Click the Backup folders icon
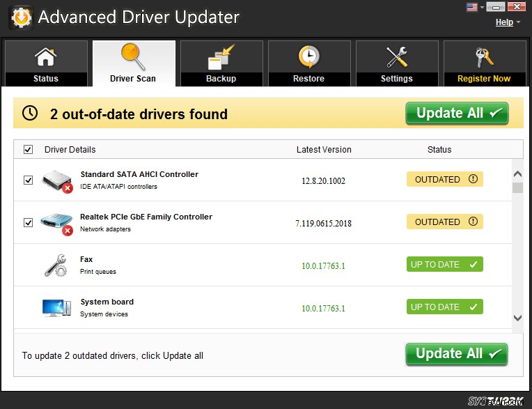Image resolution: width=532 pixels, height=409 pixels. [221, 57]
